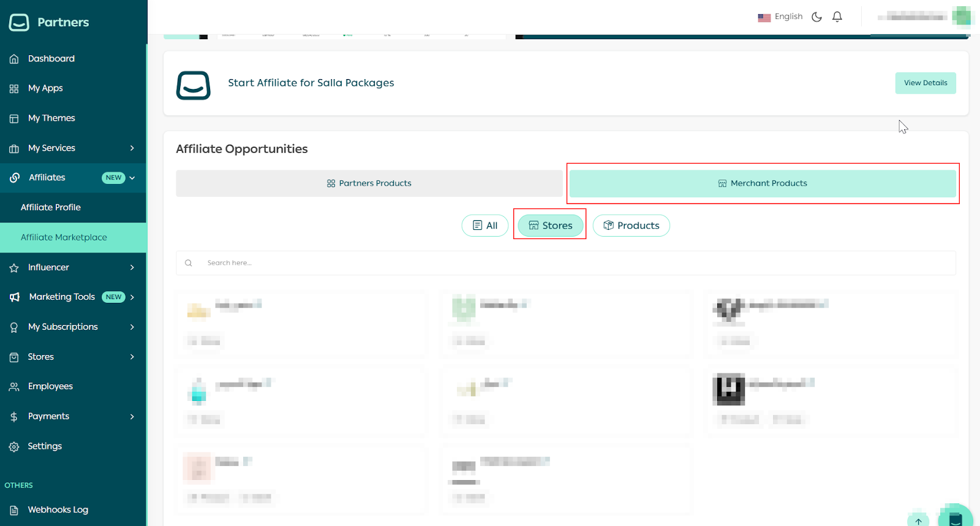Open notifications bell icon
This screenshot has height=526, width=980.
tap(837, 17)
